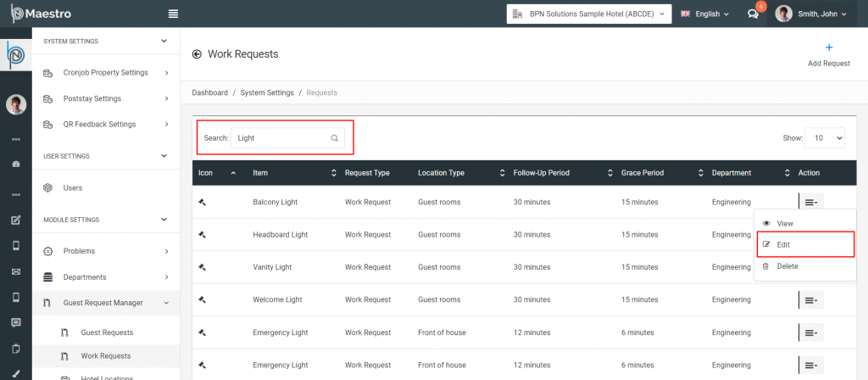This screenshot has height=380, width=868.
Task: Collapse the Guest Request Manager chevron
Action: 167,303
